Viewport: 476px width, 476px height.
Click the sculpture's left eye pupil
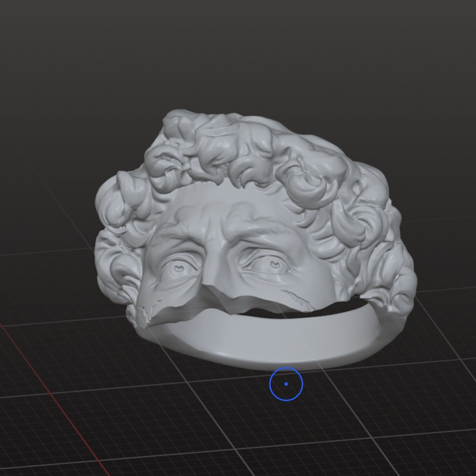point(274,264)
